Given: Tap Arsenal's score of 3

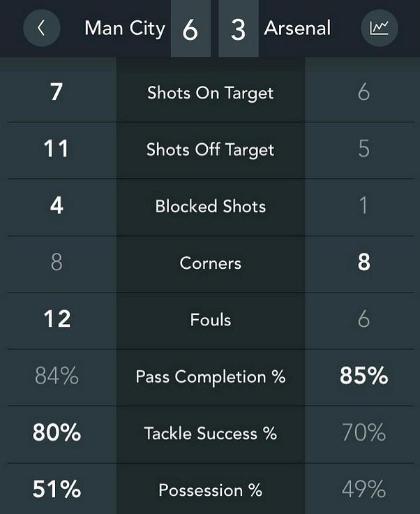Looking at the screenshot, I should (239, 29).
